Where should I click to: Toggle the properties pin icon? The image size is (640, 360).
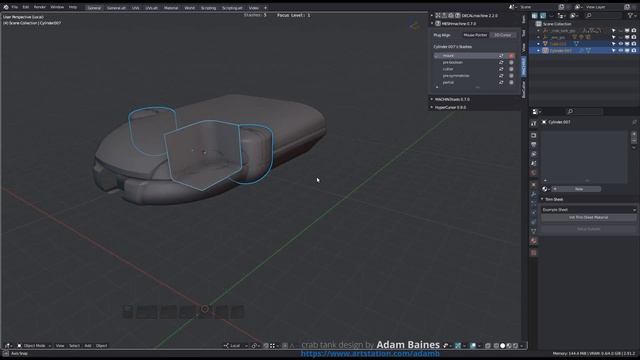(634, 122)
